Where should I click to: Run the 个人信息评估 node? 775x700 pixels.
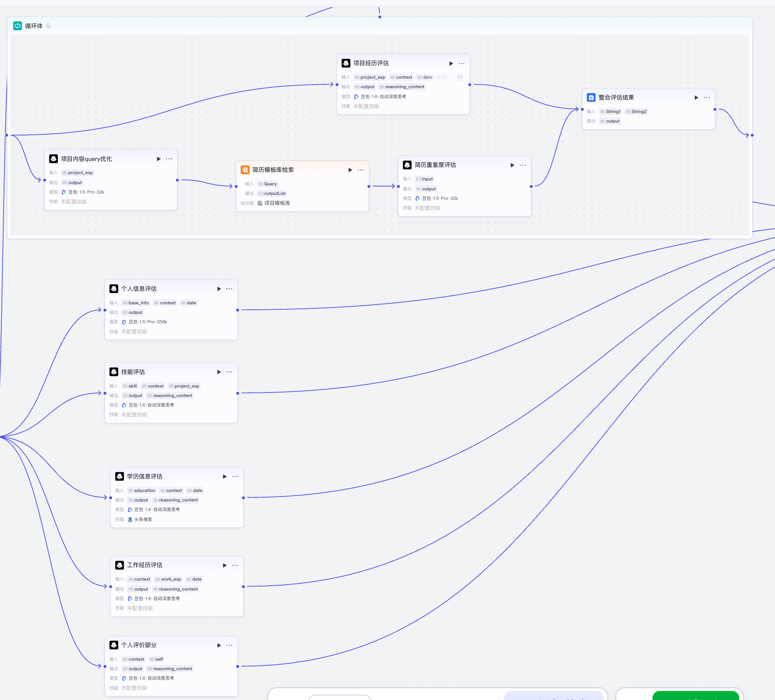[x=219, y=289]
